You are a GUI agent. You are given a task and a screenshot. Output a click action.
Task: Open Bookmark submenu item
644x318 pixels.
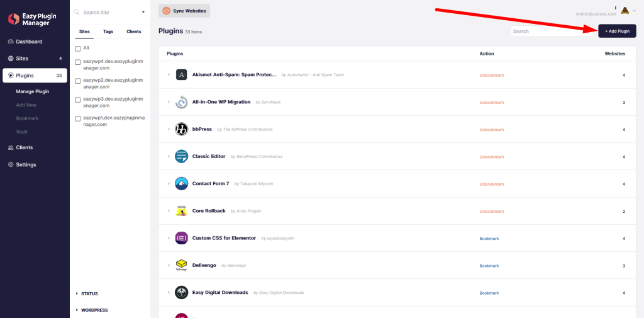(x=27, y=118)
